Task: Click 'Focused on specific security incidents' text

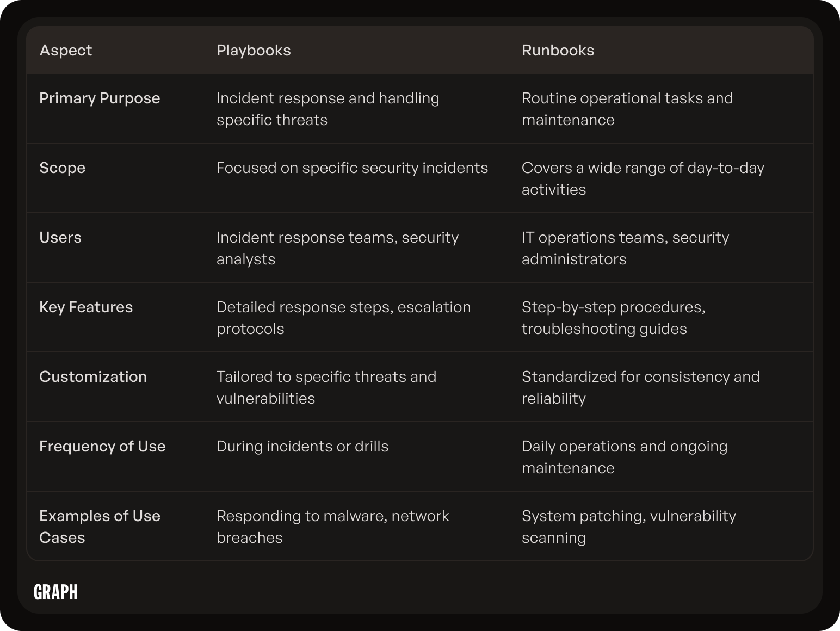Action: 352,168
